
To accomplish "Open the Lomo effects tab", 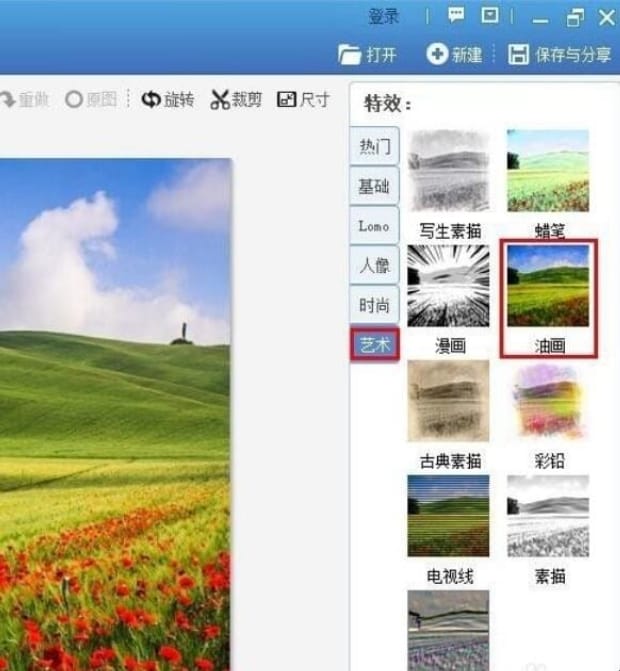I will (x=375, y=226).
